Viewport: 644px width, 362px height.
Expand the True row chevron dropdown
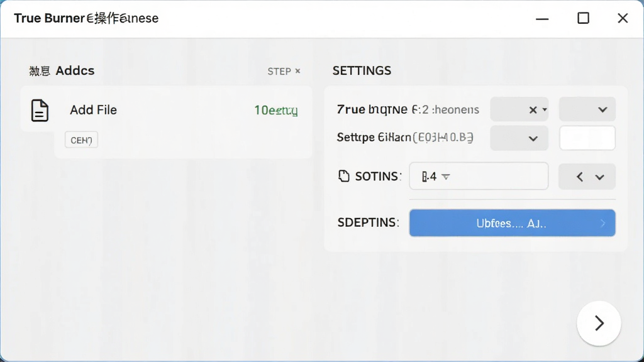[587, 109]
